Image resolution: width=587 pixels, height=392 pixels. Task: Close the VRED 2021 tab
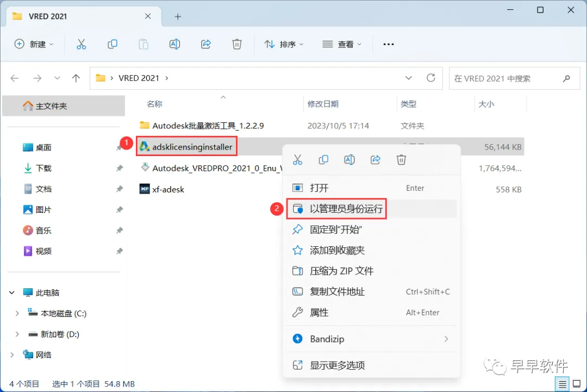pyautogui.click(x=148, y=16)
